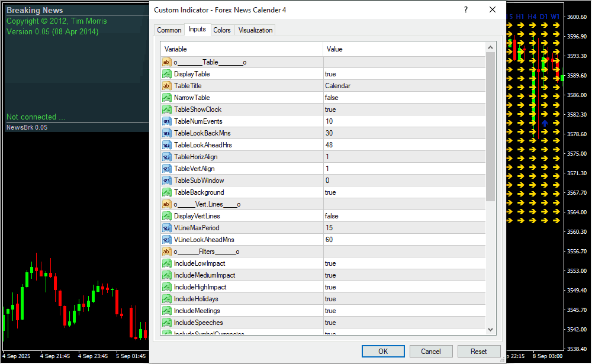The width and height of the screenshot is (592, 364).
Task: Click the scrollbar down arrow
Action: (x=490, y=329)
